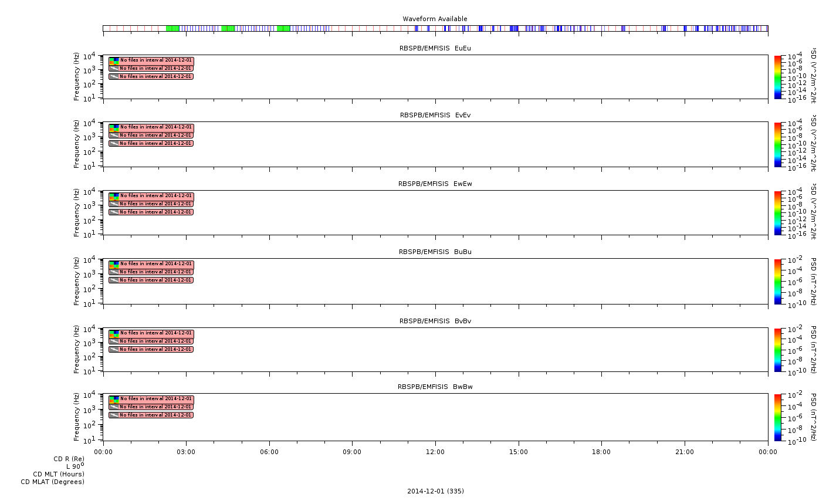Select the RBSPB/EMFISIS BuBu plot title
This screenshot has width=826, height=504.
435,252
